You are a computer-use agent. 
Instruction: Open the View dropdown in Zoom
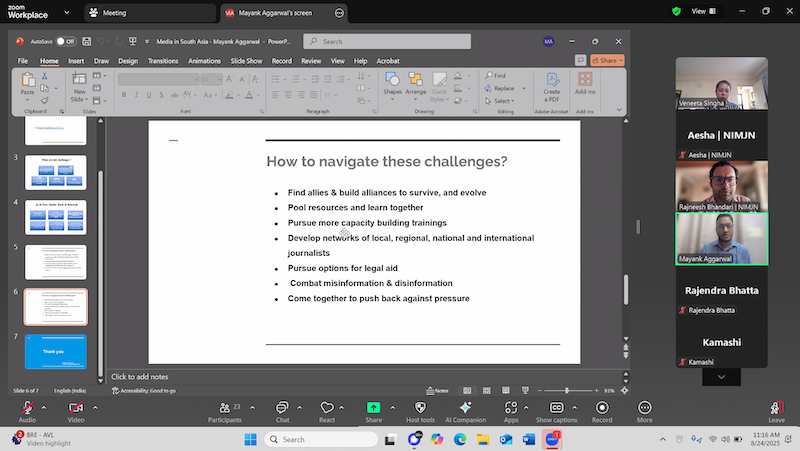(x=702, y=11)
